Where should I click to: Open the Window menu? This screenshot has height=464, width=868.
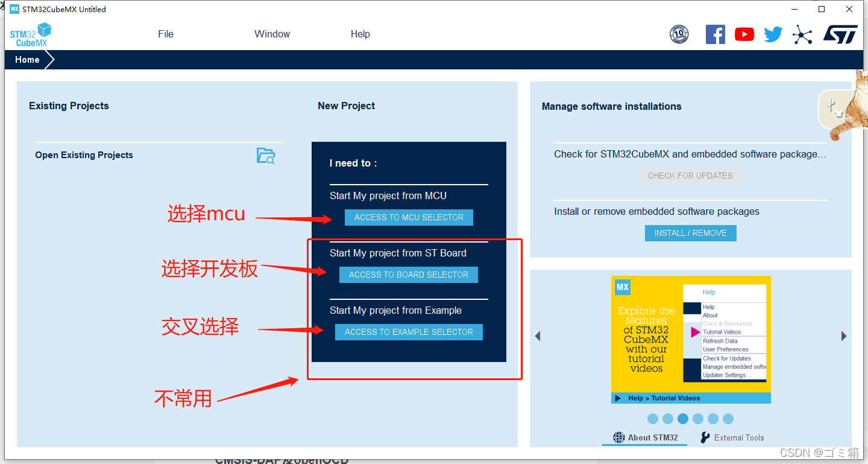click(x=272, y=34)
